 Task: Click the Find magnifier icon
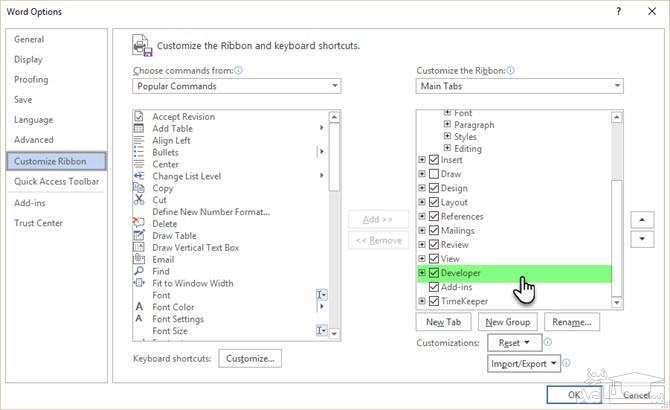pyautogui.click(x=139, y=272)
